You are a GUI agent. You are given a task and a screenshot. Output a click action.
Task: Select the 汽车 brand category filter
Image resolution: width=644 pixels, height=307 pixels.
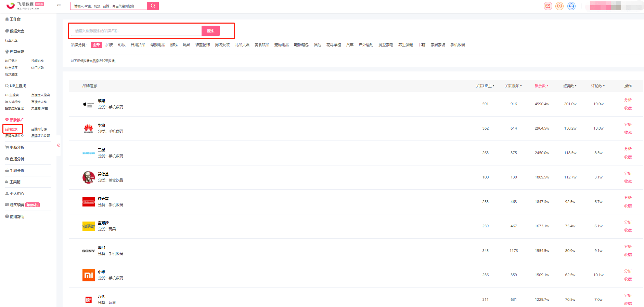click(350, 45)
